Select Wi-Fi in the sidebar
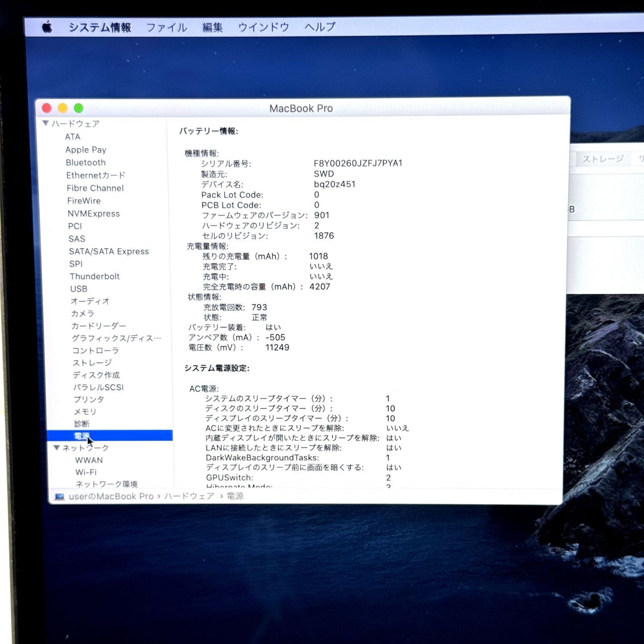 click(86, 472)
